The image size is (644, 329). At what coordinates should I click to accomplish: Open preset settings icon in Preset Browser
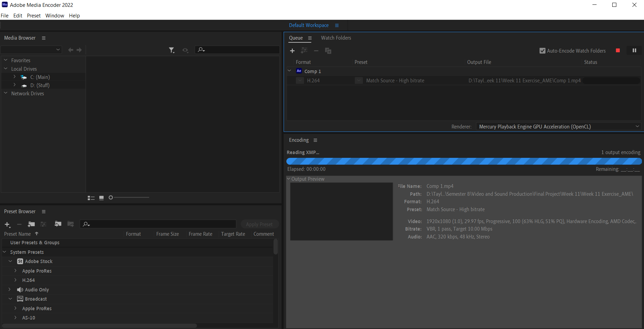43,224
